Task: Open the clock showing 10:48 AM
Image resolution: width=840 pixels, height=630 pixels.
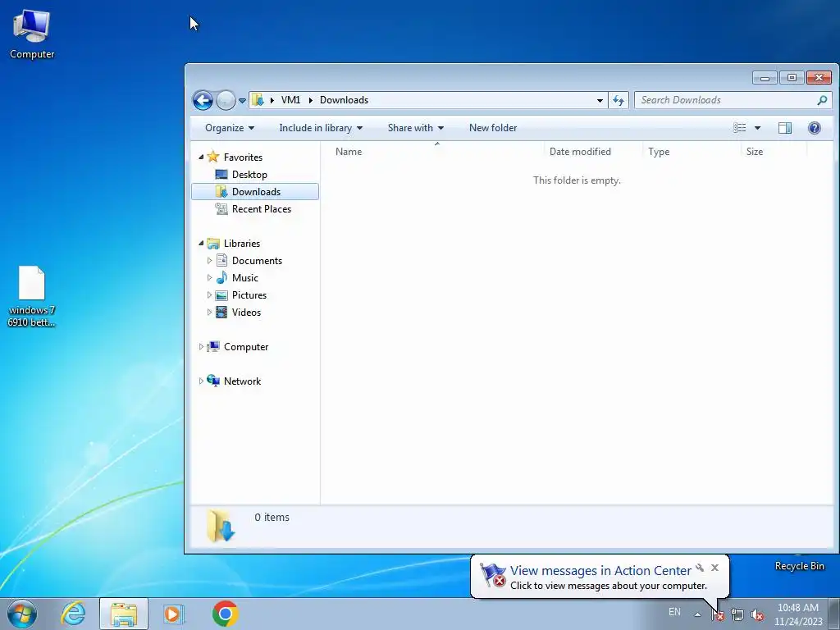Action: point(797,614)
